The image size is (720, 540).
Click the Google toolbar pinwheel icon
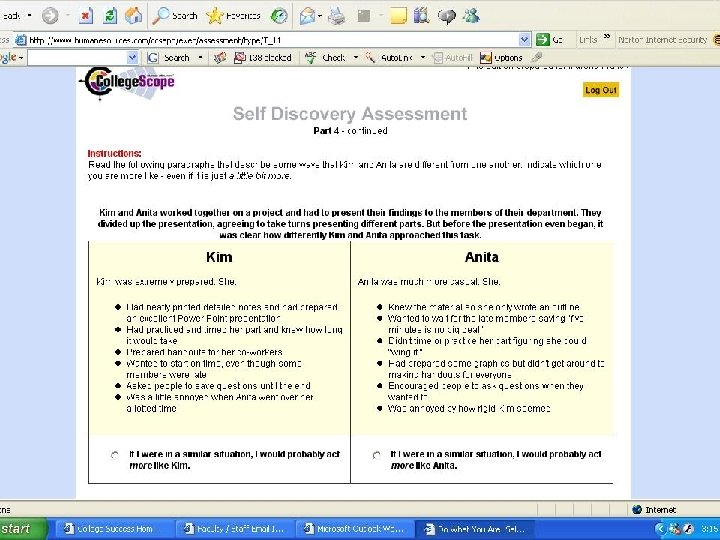click(219, 57)
